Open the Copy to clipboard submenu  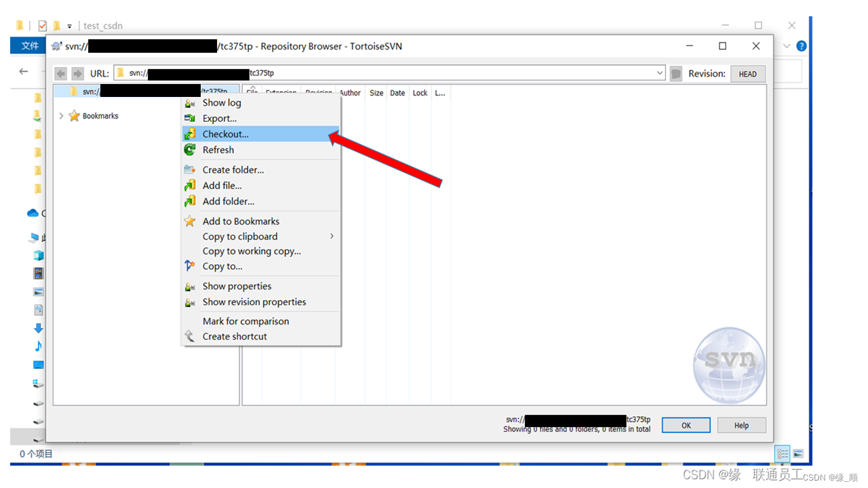[239, 236]
